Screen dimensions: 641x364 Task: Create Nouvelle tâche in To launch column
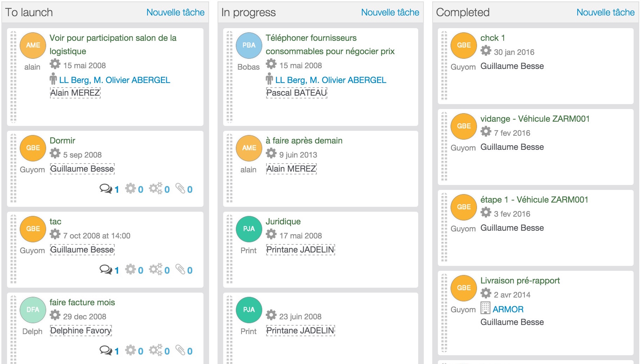[175, 12]
